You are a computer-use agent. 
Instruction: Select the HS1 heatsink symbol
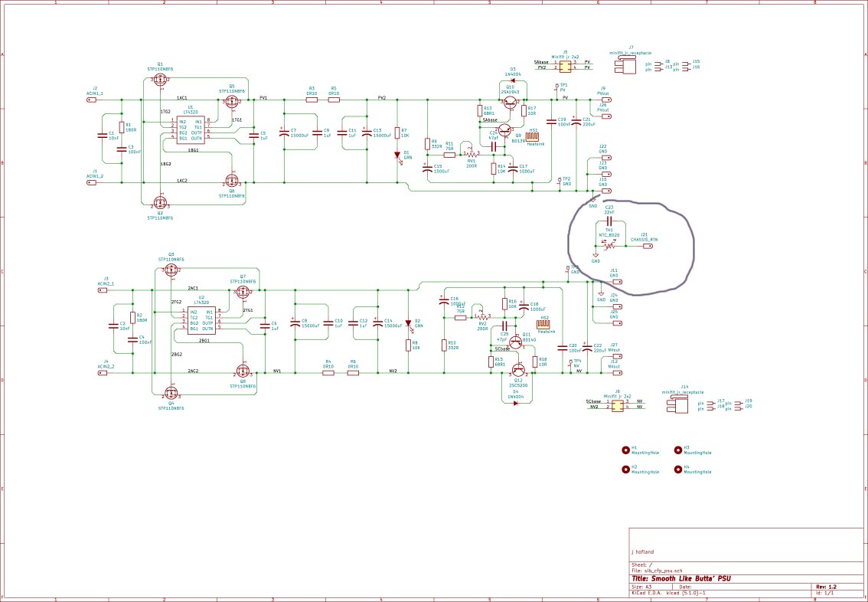tap(533, 138)
